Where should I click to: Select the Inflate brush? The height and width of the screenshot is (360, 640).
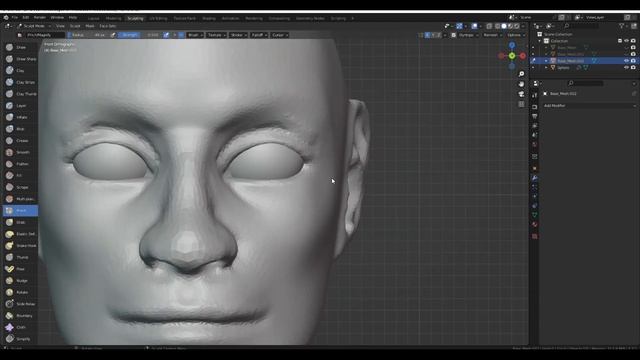tap(20, 117)
